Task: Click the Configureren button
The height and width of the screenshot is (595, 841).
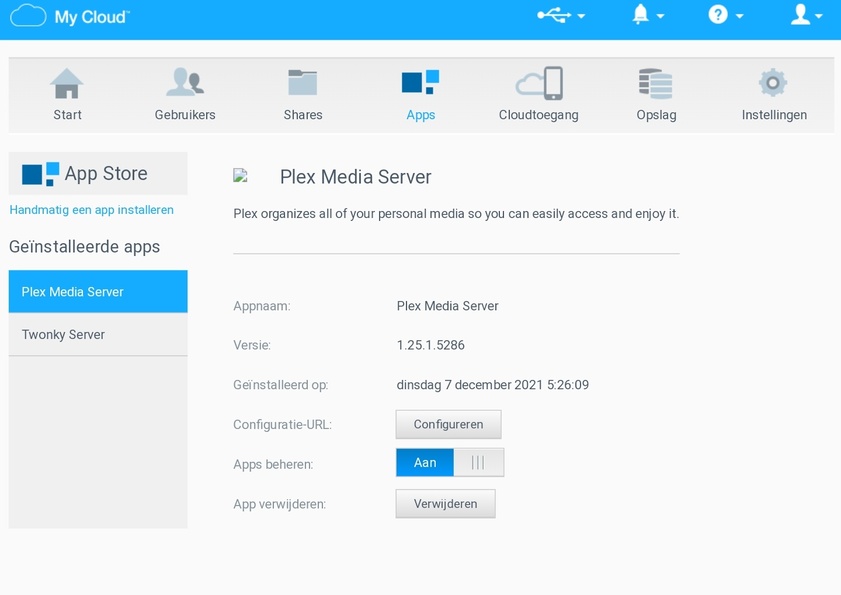Action: [448, 424]
